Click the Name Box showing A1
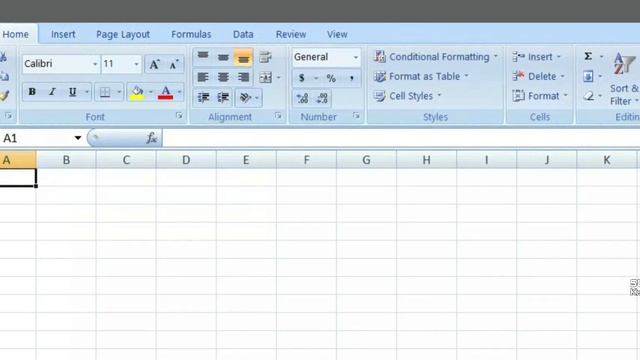This screenshot has height=360, width=640. [36, 138]
